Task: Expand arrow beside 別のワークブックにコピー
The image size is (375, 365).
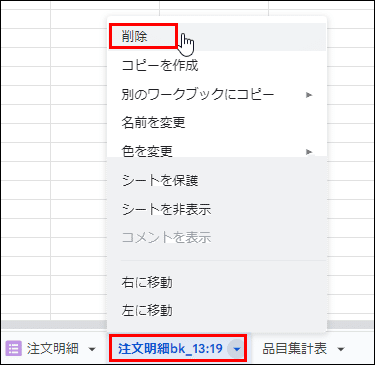Action: 309,95
